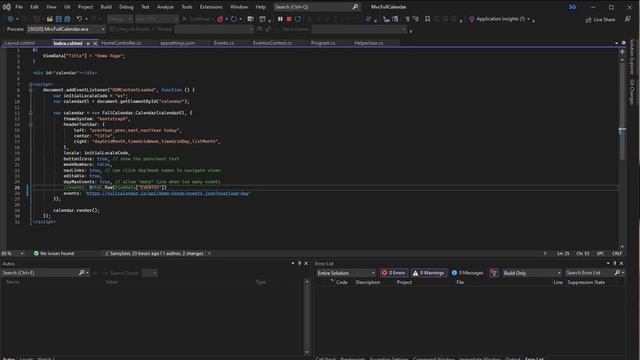
Task: Pin the Autos panel
Action: tap(299, 264)
